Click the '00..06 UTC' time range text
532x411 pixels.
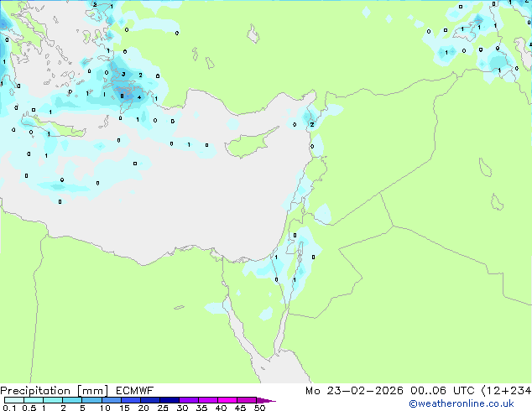pos(442,391)
